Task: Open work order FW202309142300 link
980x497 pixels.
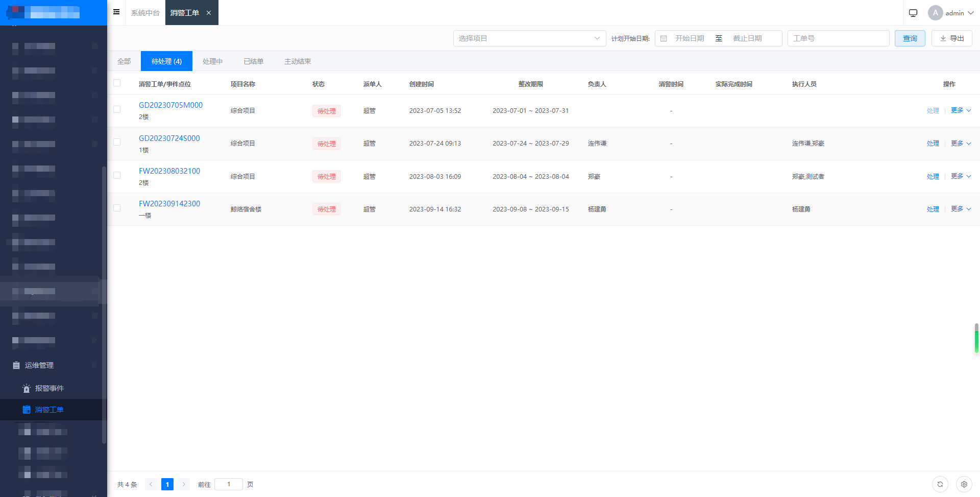Action: 169,203
